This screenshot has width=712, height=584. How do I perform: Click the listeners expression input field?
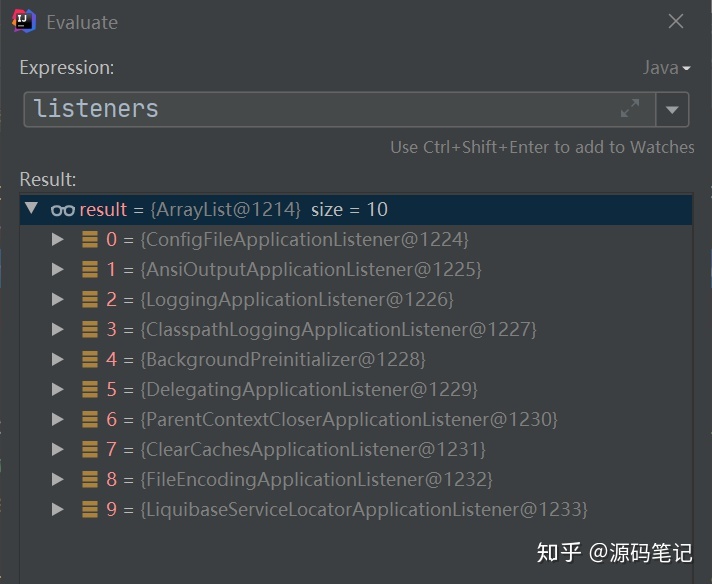click(340, 109)
